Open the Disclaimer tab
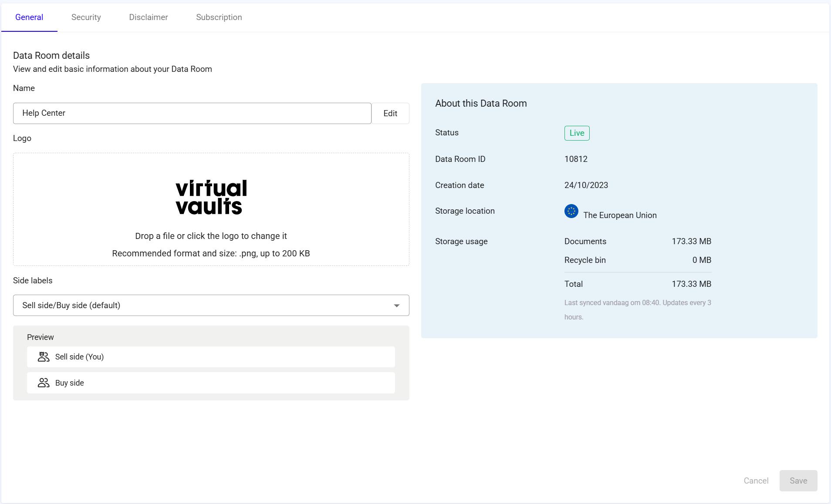This screenshot has width=831, height=504. point(149,17)
